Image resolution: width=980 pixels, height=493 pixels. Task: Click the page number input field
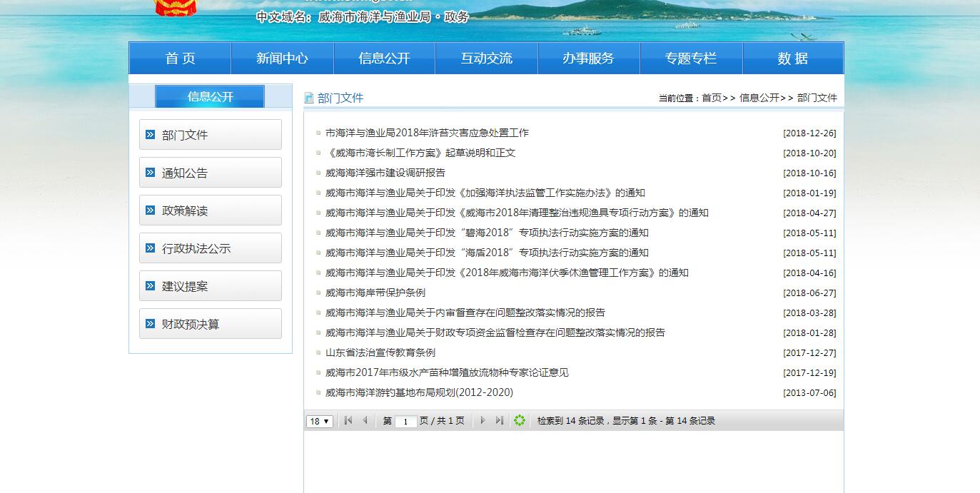405,422
